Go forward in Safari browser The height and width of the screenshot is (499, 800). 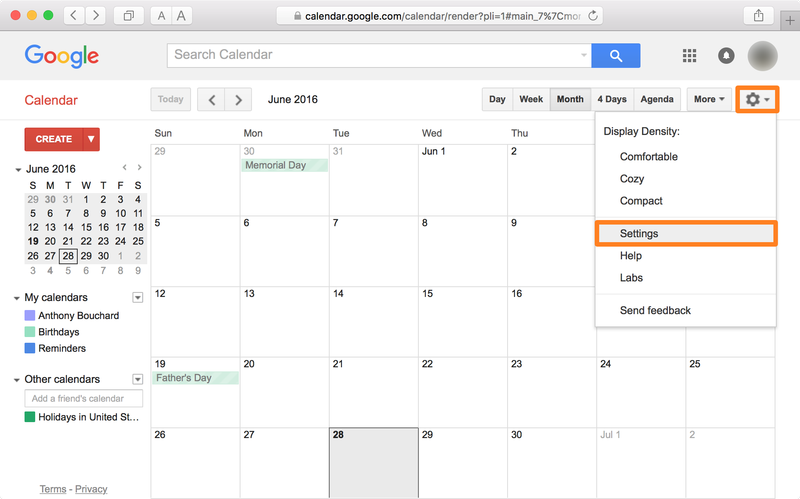[95, 15]
